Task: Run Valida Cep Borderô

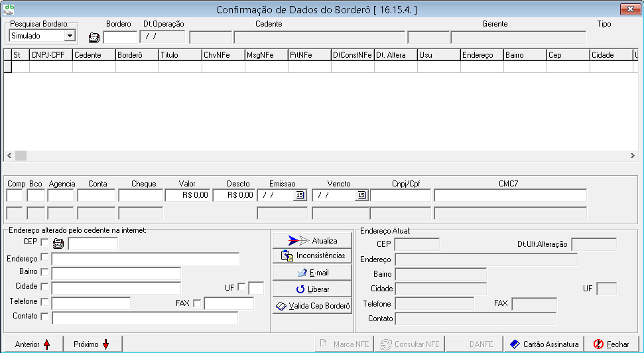Action: [x=312, y=306]
